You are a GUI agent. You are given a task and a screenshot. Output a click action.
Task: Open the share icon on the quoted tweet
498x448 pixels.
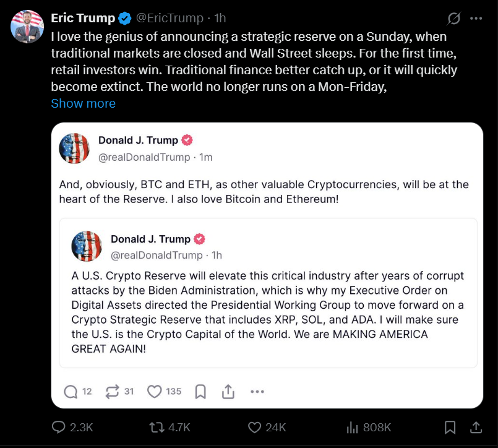[227, 391]
